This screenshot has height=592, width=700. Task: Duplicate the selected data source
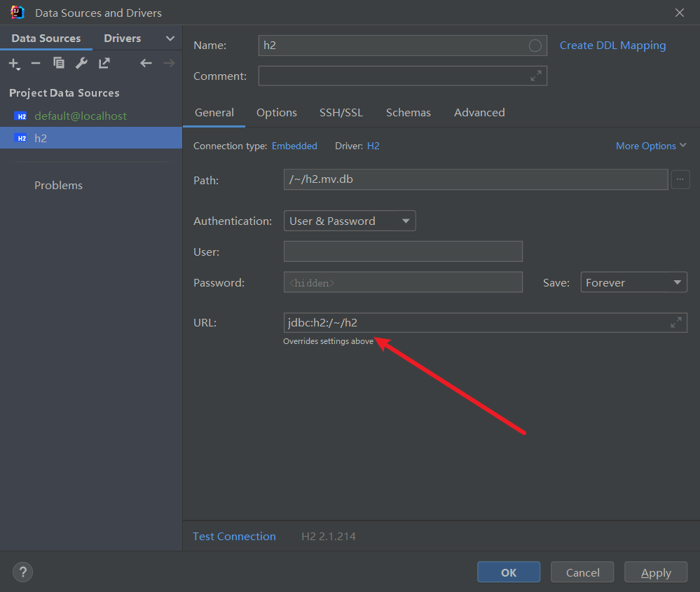tap(58, 63)
